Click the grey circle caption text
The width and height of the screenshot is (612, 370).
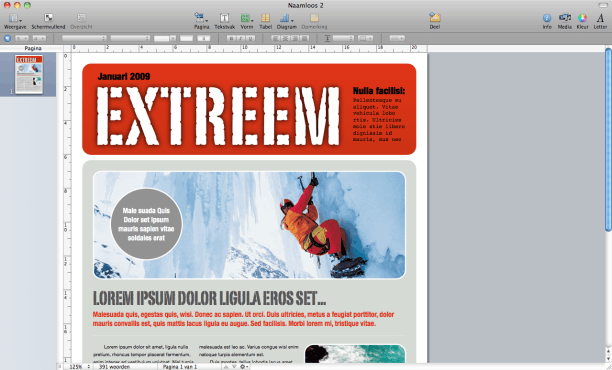pos(146,224)
